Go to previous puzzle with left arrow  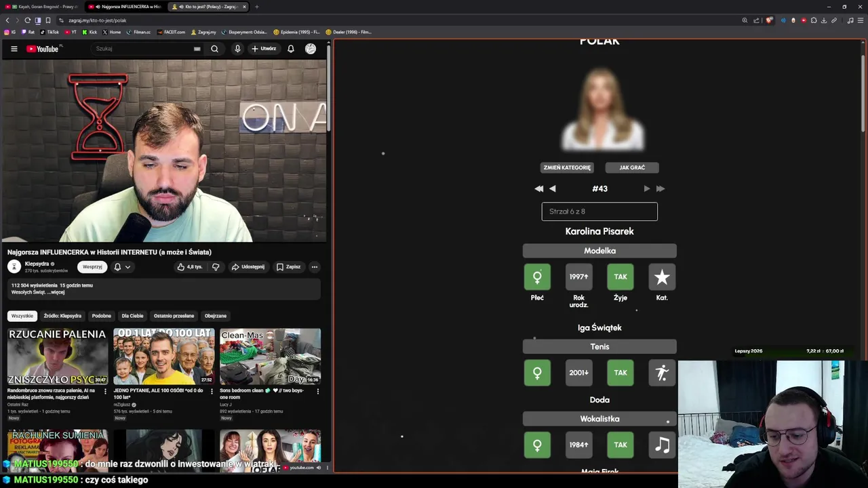(x=553, y=189)
